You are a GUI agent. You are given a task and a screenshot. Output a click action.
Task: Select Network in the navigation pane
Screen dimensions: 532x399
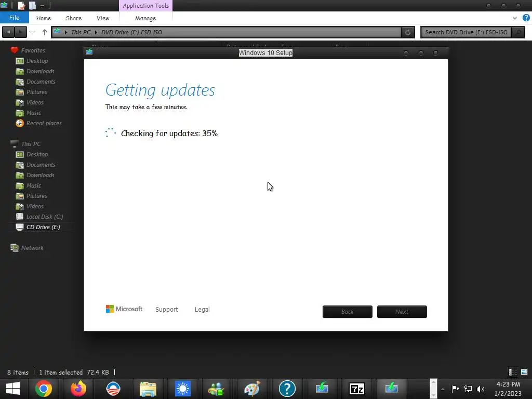point(32,248)
